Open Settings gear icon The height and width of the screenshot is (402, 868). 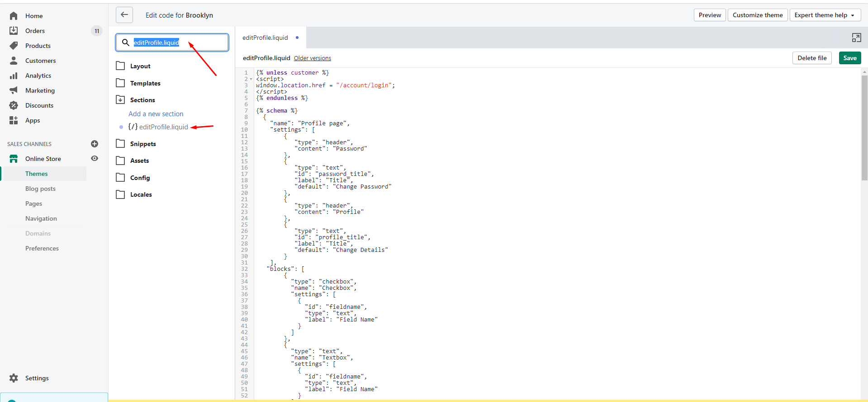tap(14, 378)
